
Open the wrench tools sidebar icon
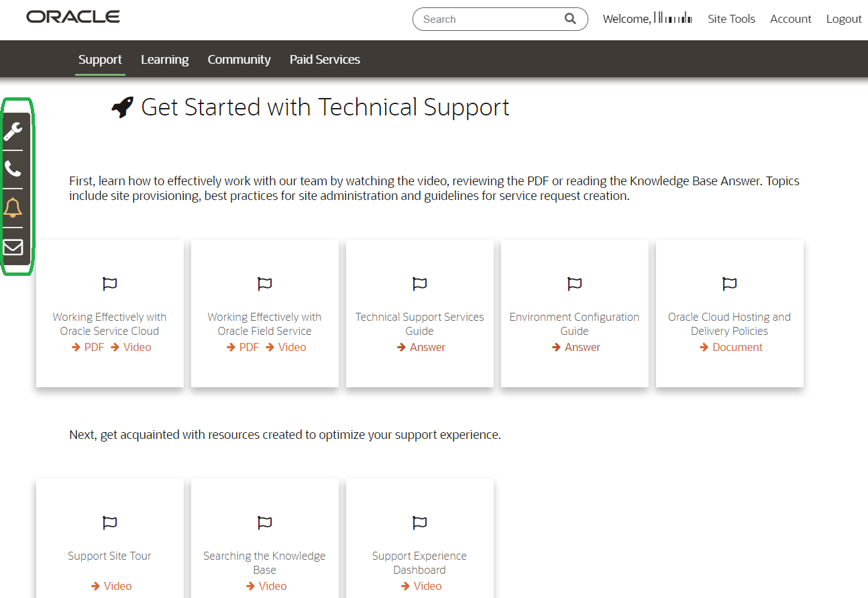[13, 131]
